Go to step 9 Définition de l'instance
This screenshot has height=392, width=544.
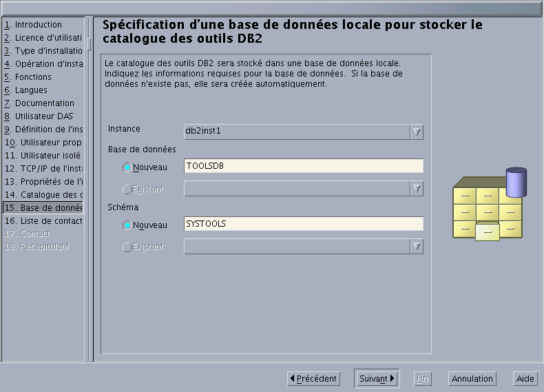(43, 130)
